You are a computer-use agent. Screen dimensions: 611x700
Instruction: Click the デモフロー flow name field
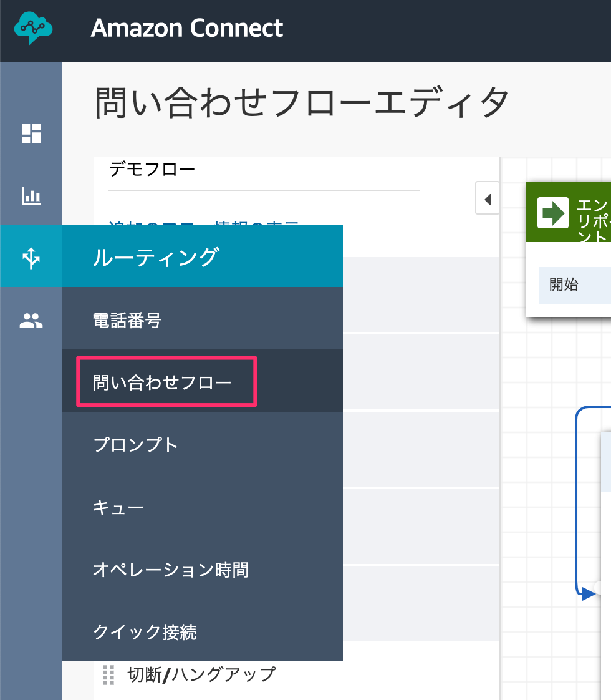click(264, 172)
